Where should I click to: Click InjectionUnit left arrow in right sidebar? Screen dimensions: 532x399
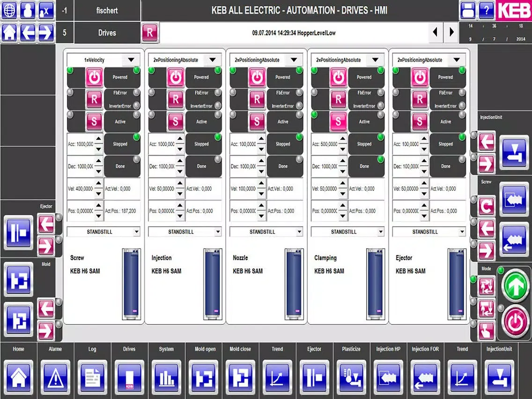(487, 142)
